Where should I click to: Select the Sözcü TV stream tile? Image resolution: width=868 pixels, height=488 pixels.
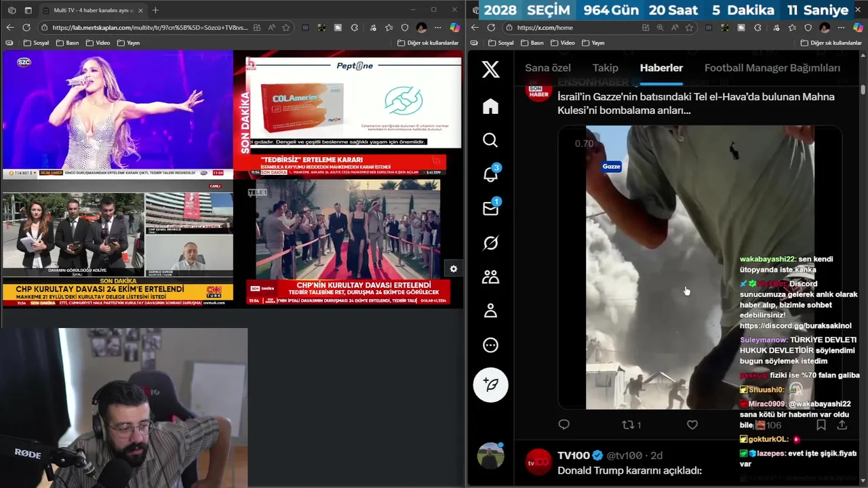117,115
